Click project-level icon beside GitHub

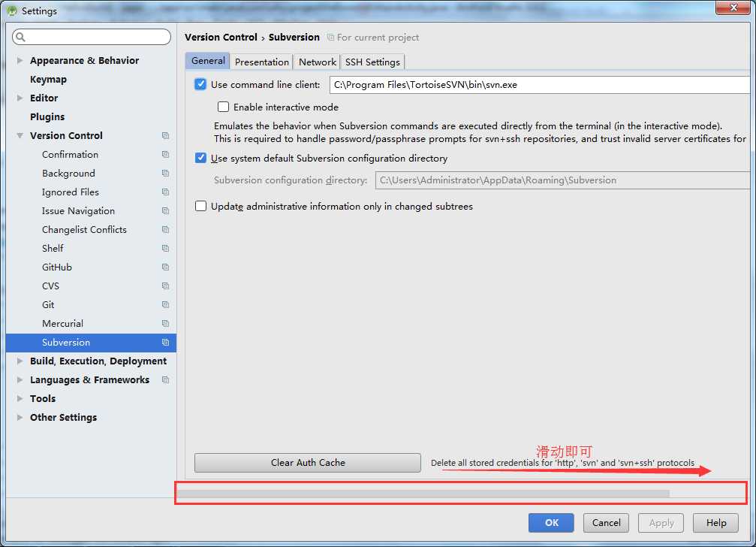165,267
